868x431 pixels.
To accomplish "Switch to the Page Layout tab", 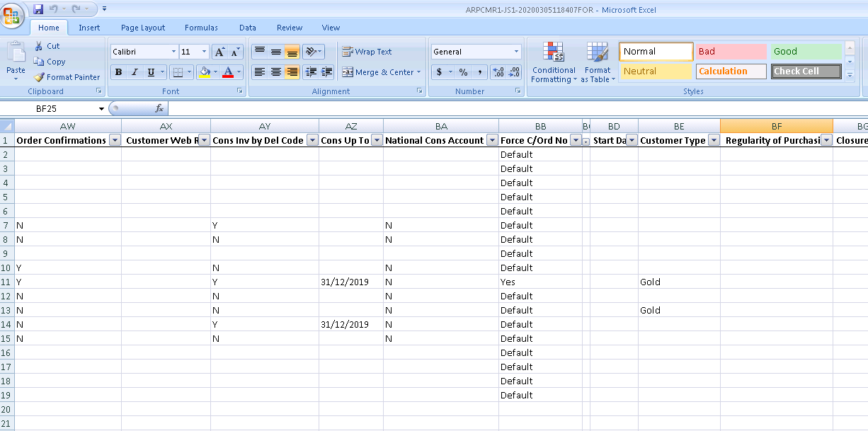I will (x=142, y=28).
